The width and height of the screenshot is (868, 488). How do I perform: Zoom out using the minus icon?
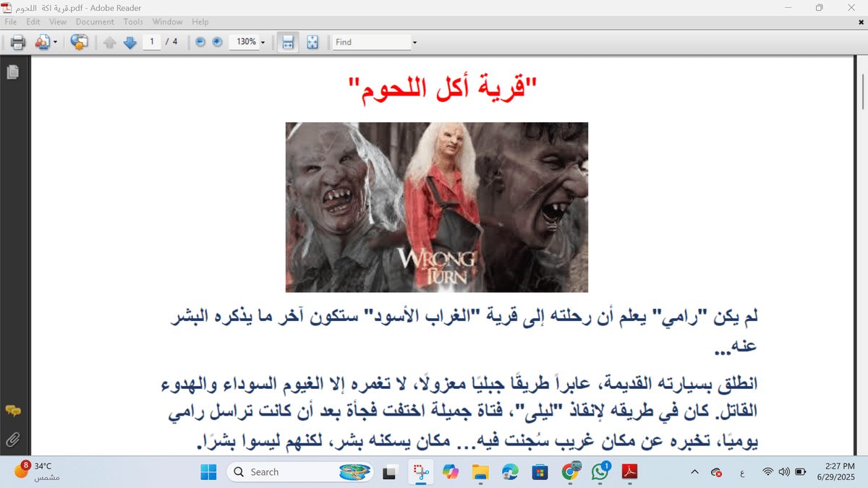[199, 42]
